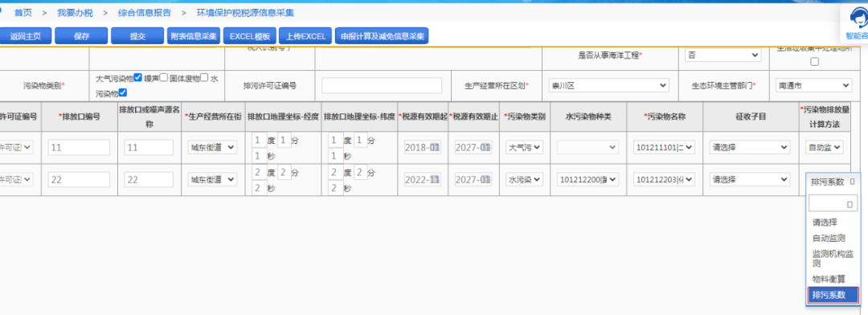
Task: Click the 2027-01 end date in row 11
Action: click(x=473, y=147)
